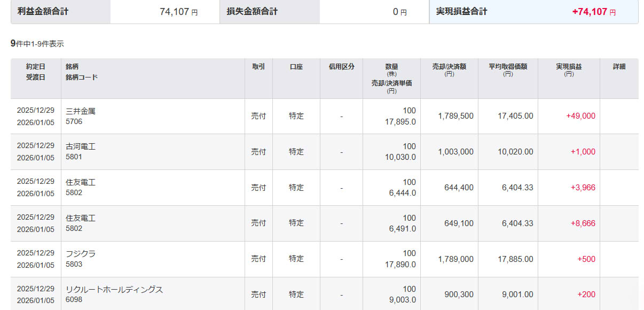
Task: Click the 売却/決済額 column header
Action: 449,67
